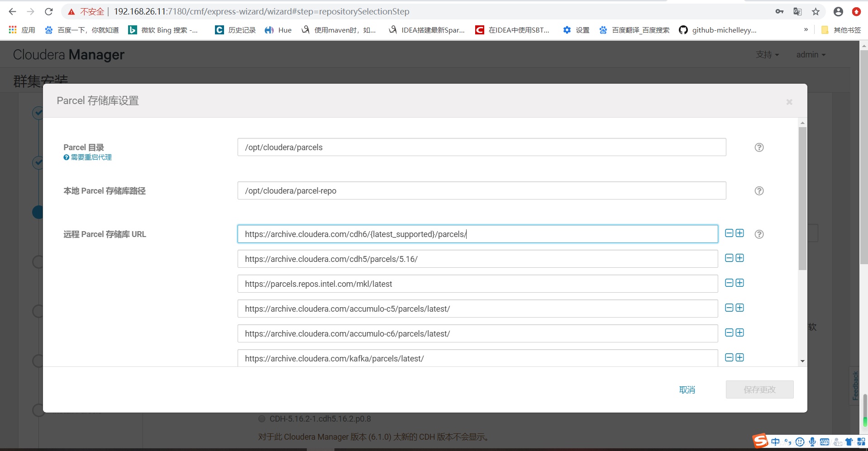Click the Parcel 目录 input field

point(482,147)
